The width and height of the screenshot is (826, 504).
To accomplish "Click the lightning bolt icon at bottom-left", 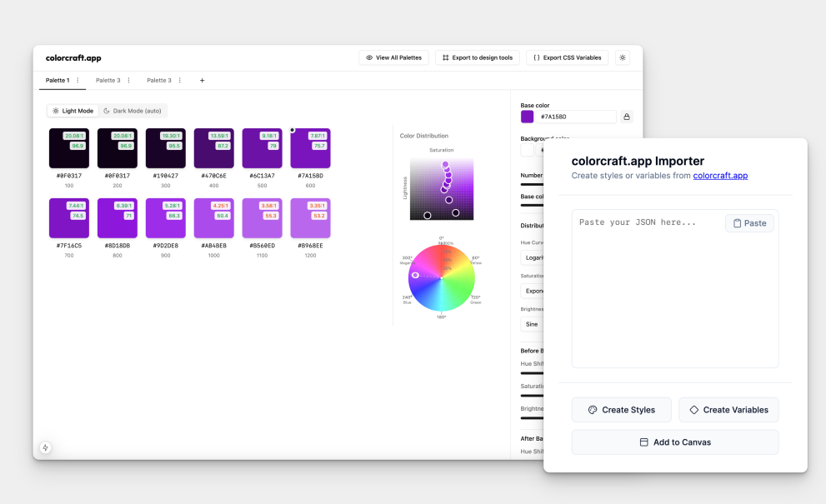I will (x=45, y=447).
